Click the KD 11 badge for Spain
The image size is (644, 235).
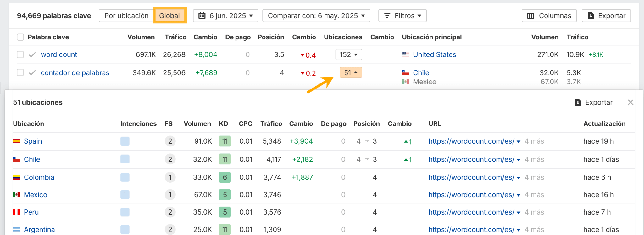coord(225,141)
